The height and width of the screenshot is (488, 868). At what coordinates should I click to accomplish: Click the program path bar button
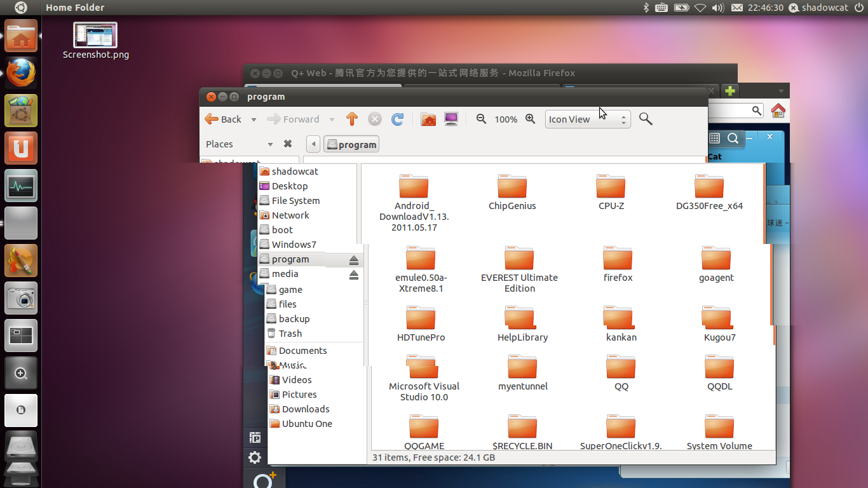click(x=351, y=144)
